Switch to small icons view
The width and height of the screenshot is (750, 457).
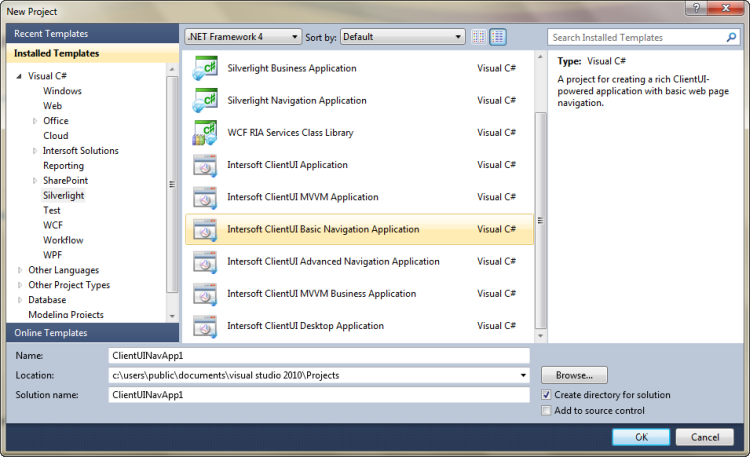(x=478, y=37)
